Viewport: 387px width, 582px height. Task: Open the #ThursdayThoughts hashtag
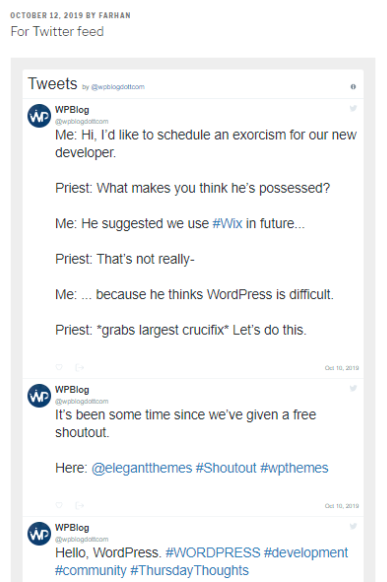click(190, 570)
